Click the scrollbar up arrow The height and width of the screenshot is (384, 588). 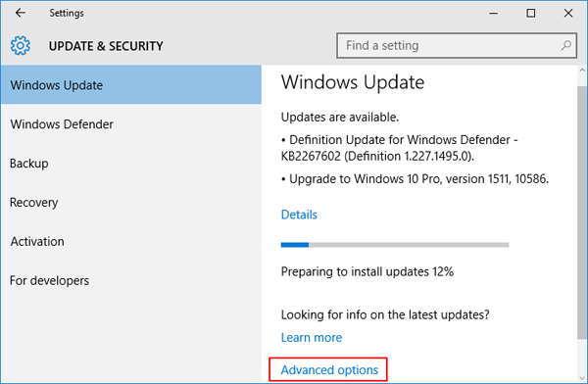582,71
